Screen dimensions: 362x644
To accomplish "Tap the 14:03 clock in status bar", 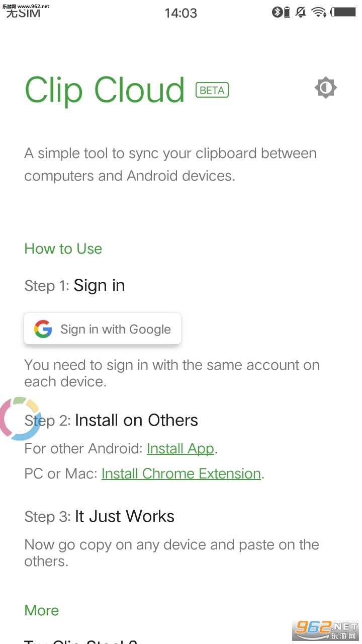I will (x=181, y=13).
